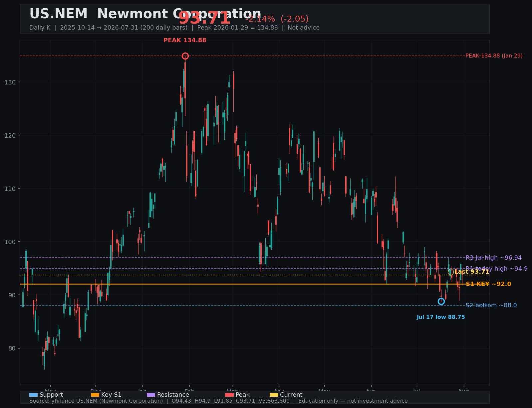Select the blue Support legend swatch
The image size is (532, 408).
33,395
